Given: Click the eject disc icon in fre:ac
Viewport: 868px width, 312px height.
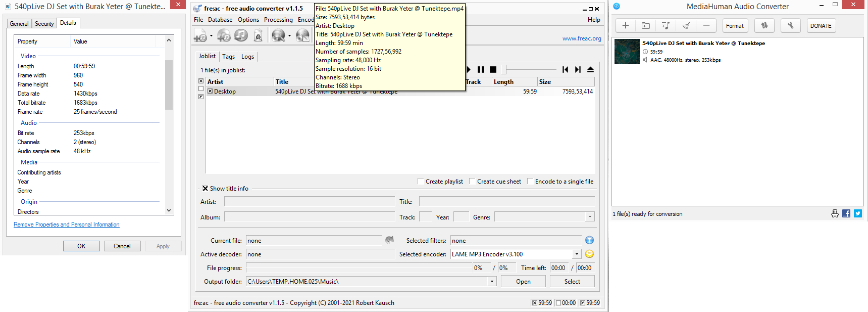Looking at the screenshot, I should pyautogui.click(x=590, y=70).
